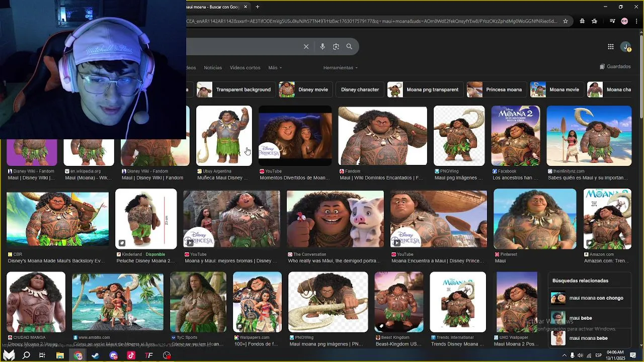Screen dimensions: 644x362
Task: Start voice search with the microphone icon
Action: 323,47
